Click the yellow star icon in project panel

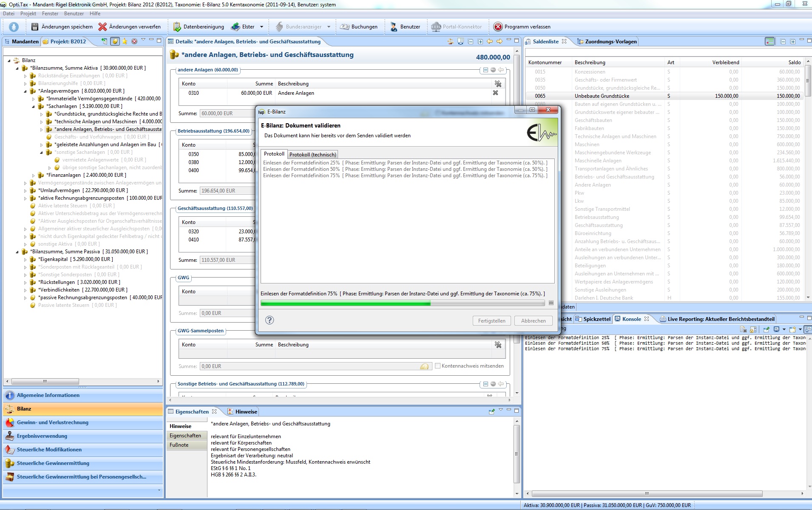click(x=125, y=41)
